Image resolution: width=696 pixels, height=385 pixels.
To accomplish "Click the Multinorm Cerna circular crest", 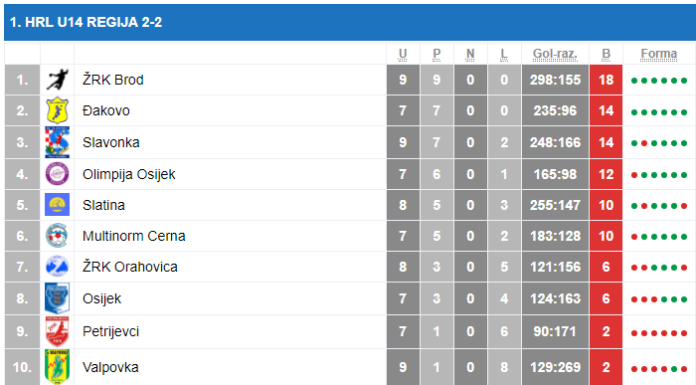I will 57,236.
